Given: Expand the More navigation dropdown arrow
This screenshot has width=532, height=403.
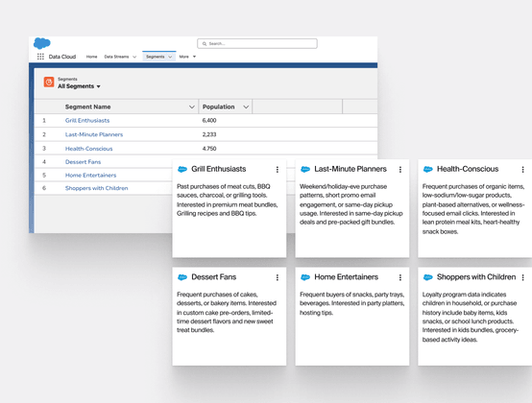Looking at the screenshot, I should click(x=194, y=57).
